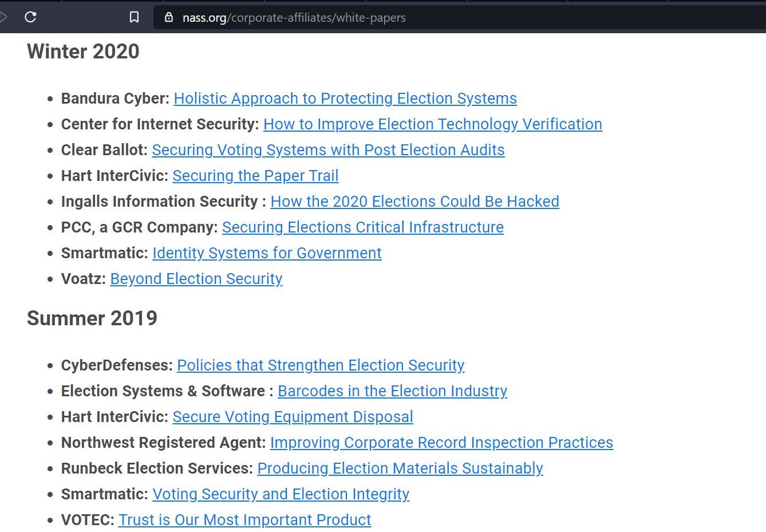Click the Runbeck Election Services label
Image resolution: width=766 pixels, height=532 pixels.
[x=157, y=468]
